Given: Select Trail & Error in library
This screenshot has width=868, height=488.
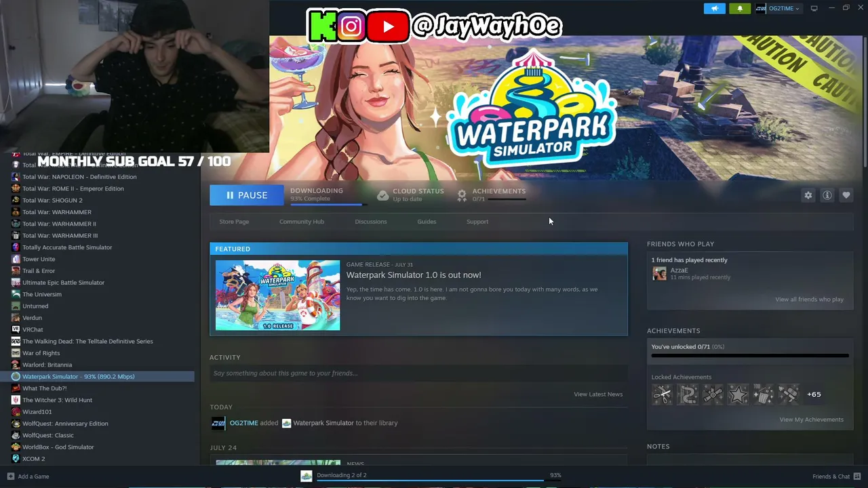Looking at the screenshot, I should (39, 271).
